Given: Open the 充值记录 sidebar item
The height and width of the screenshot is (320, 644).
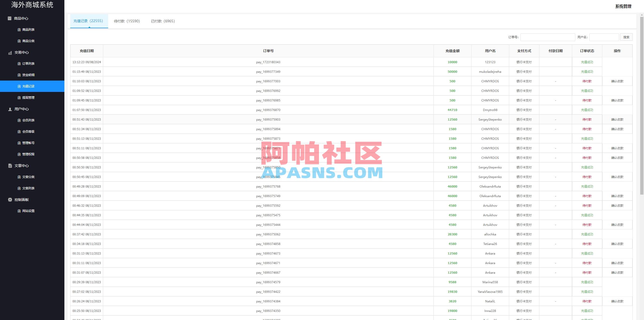Looking at the screenshot, I should tap(28, 86).
